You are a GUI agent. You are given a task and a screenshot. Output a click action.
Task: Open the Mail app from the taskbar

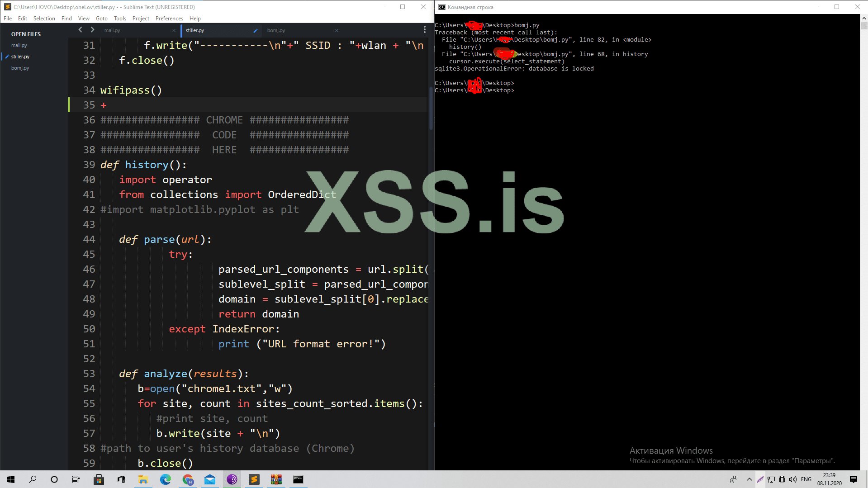pos(210,479)
